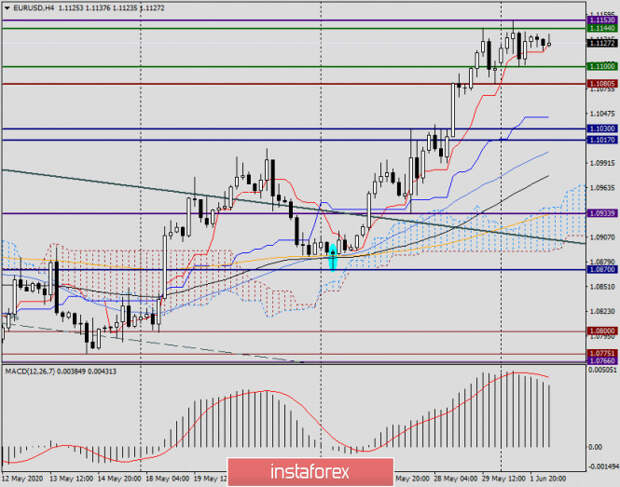Click the MACD peak value label 0.005051

pyautogui.click(x=602, y=370)
